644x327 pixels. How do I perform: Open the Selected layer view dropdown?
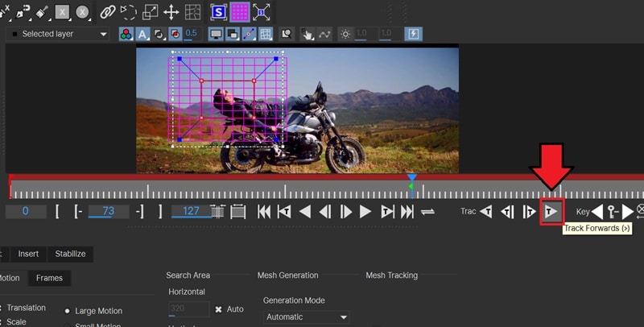(x=58, y=34)
